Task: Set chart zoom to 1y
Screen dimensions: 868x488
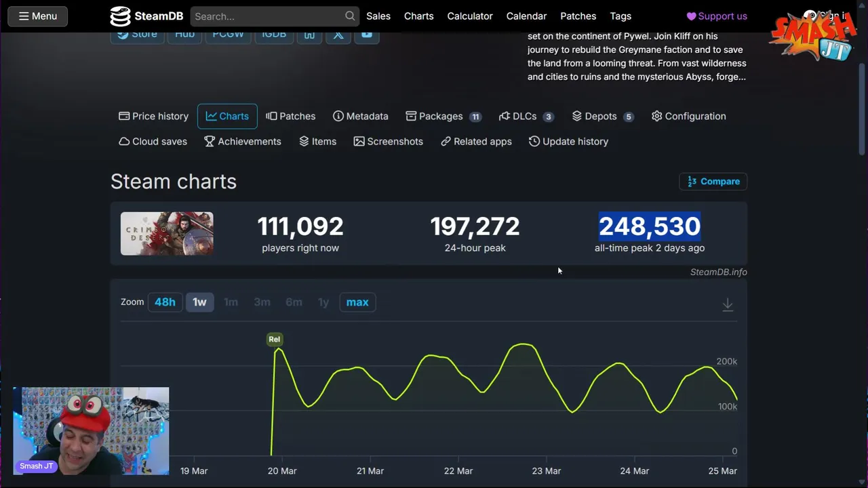Action: point(323,302)
